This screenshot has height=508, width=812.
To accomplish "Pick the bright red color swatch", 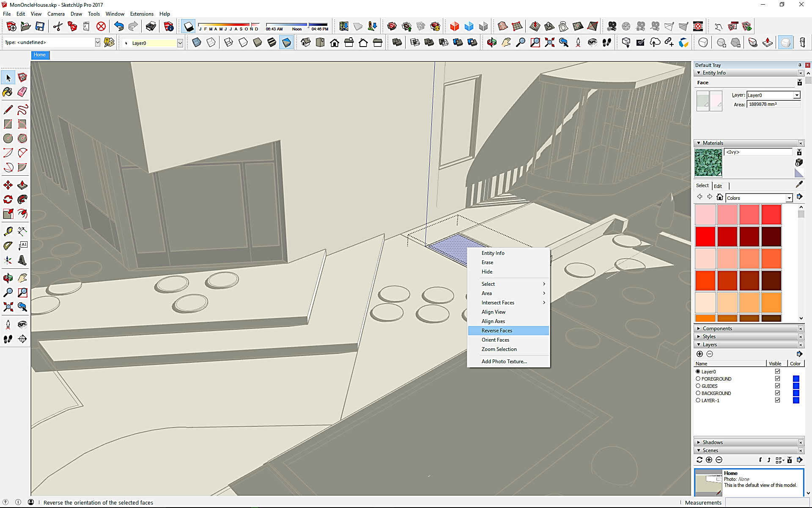I will [x=705, y=237].
